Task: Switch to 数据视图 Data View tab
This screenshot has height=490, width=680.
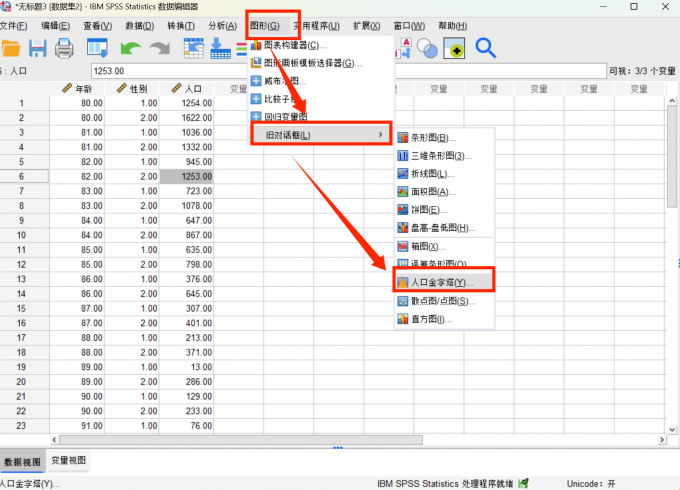Action: pos(23,461)
